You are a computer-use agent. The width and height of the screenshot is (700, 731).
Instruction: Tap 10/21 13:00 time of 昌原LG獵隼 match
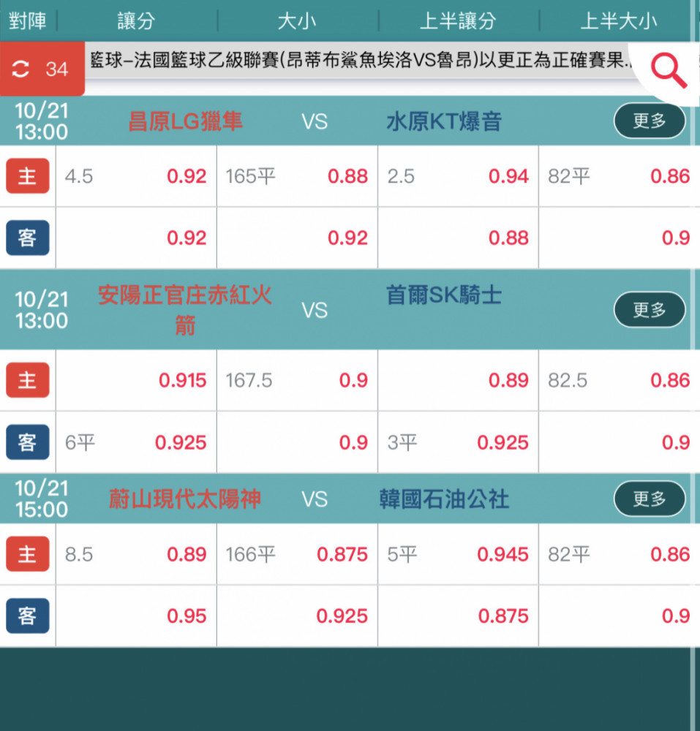click(41, 121)
